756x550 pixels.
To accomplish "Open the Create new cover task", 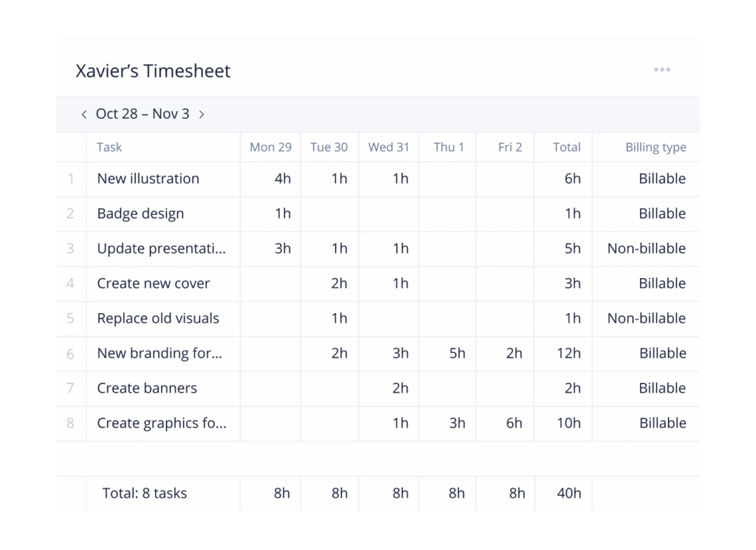I will [154, 283].
